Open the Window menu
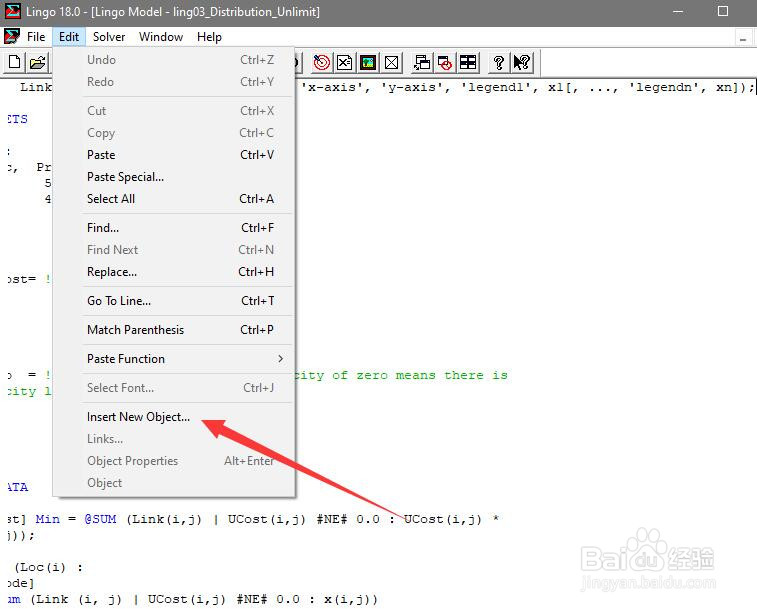 click(161, 37)
